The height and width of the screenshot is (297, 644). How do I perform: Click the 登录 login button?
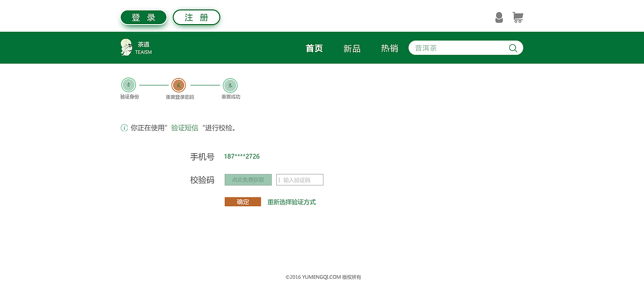(143, 18)
